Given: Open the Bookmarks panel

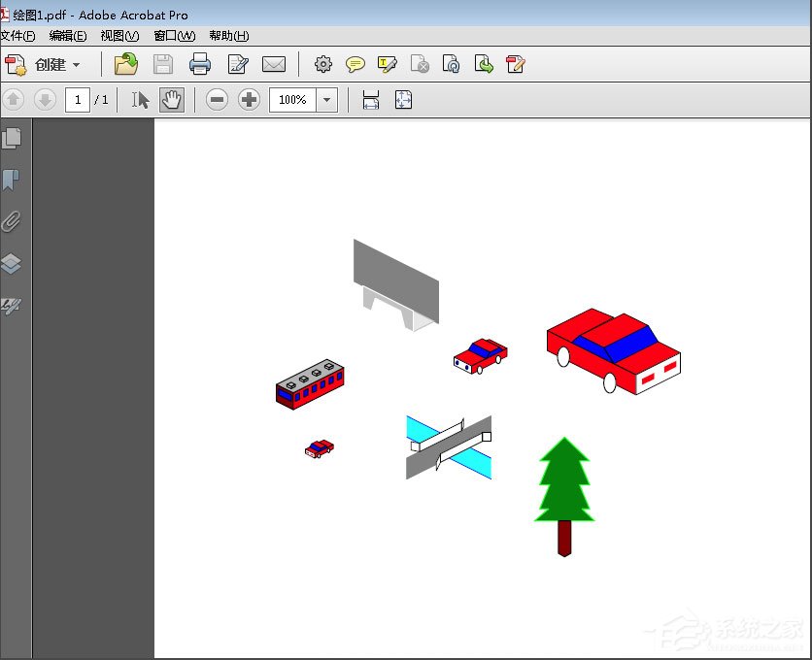Looking at the screenshot, I should (12, 181).
